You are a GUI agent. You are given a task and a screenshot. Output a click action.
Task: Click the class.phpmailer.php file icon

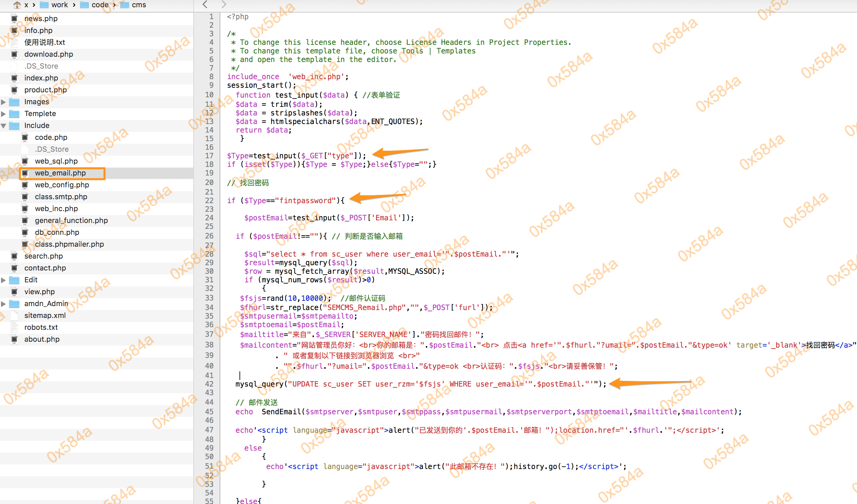coord(25,244)
